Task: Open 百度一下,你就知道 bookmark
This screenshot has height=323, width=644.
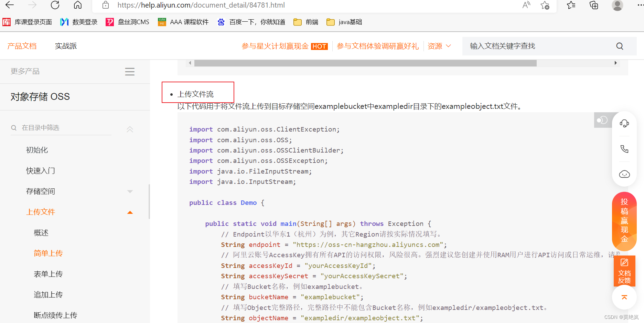Action: [251, 22]
